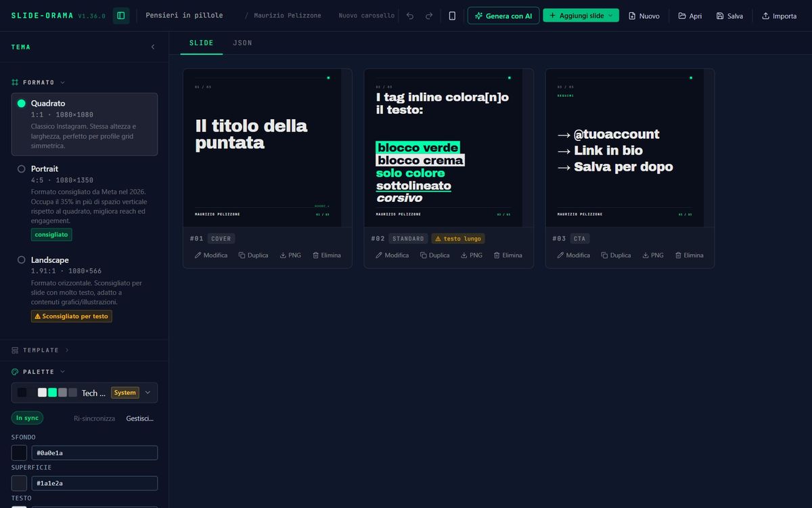The height and width of the screenshot is (508, 812).
Task: Click the Superficie color swatch
Action: [19, 483]
